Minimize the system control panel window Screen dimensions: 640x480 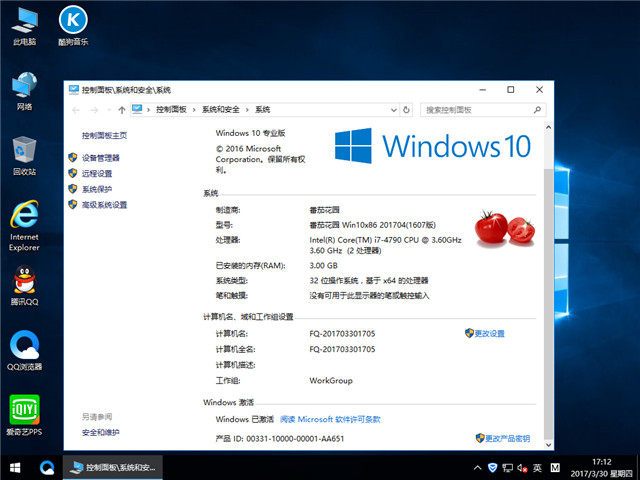[x=483, y=90]
